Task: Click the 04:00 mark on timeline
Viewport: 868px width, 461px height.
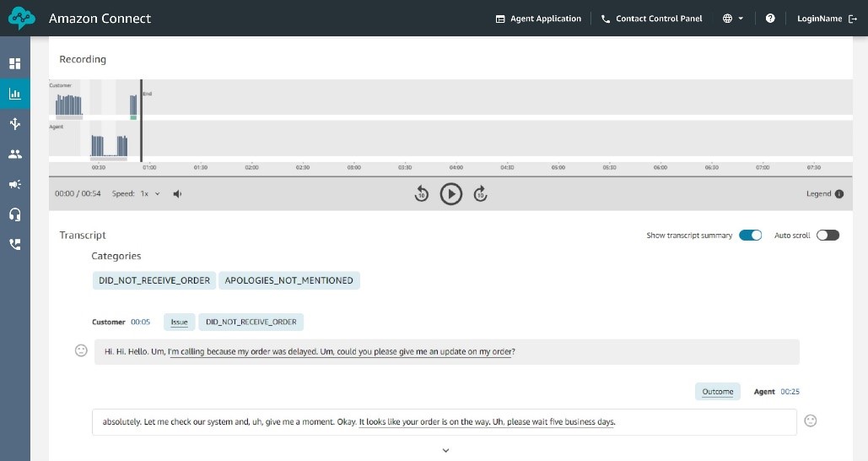Action: (456, 167)
